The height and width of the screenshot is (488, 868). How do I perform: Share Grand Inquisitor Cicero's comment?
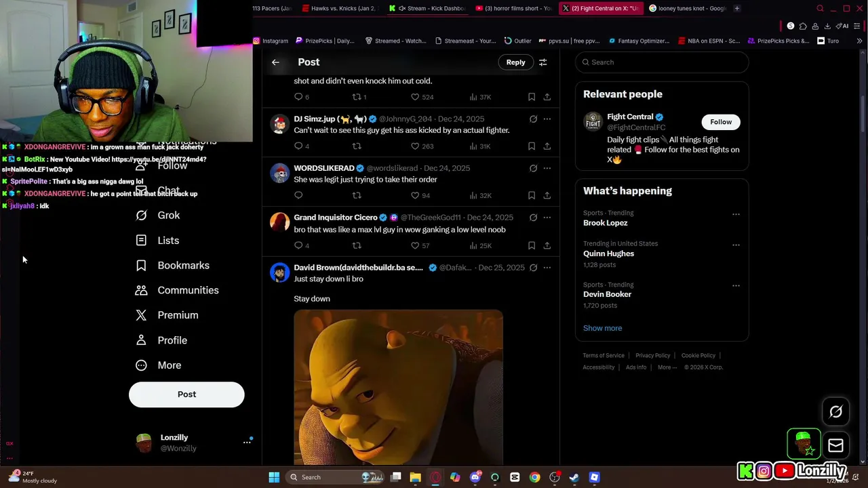[547, 245]
